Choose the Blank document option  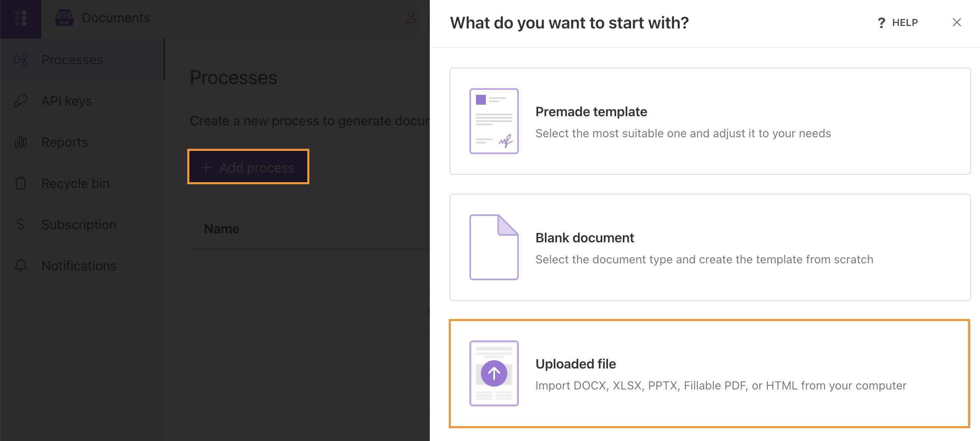tap(710, 247)
